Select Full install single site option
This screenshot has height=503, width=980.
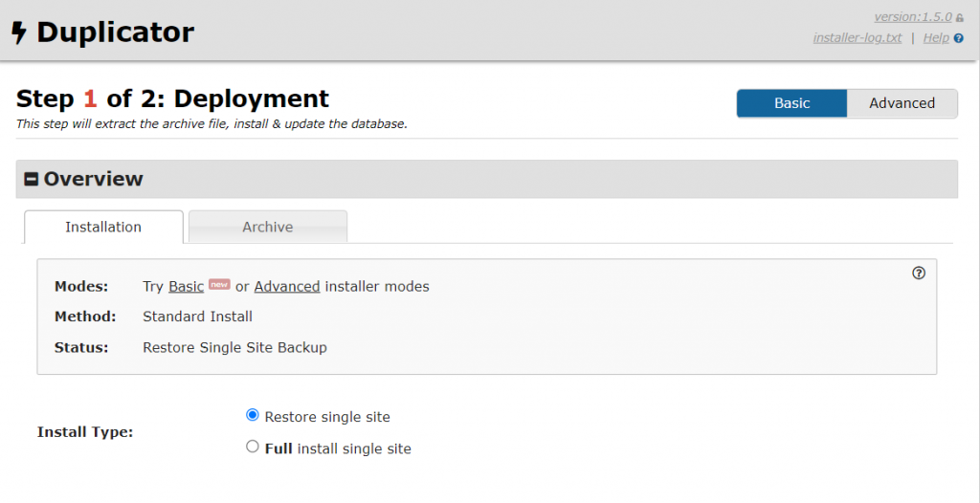click(253, 447)
